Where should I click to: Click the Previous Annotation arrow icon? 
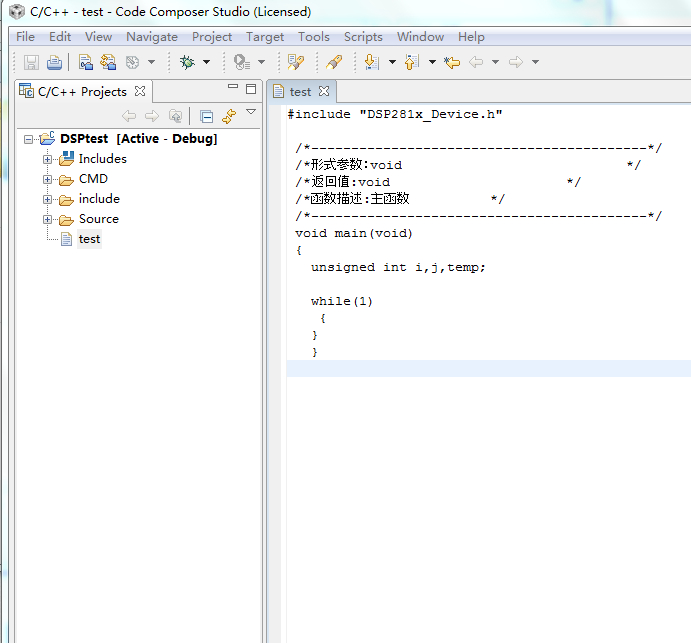[412, 62]
